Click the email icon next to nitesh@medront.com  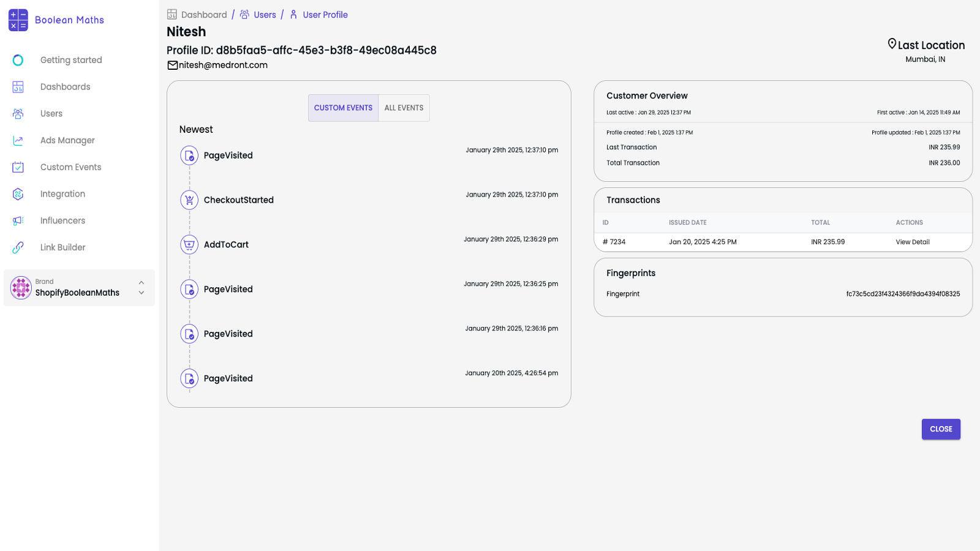tap(172, 64)
